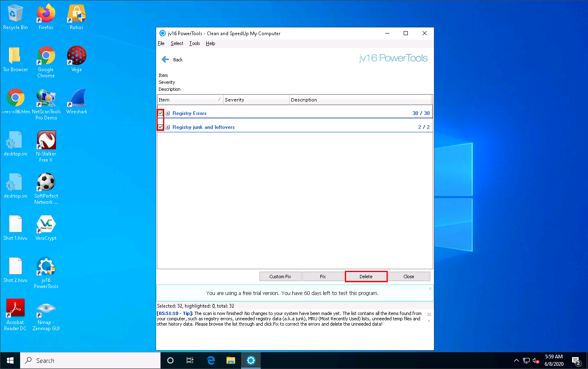Open Google Chrome desktop shortcut
This screenshot has height=369, width=588.
[x=46, y=62]
